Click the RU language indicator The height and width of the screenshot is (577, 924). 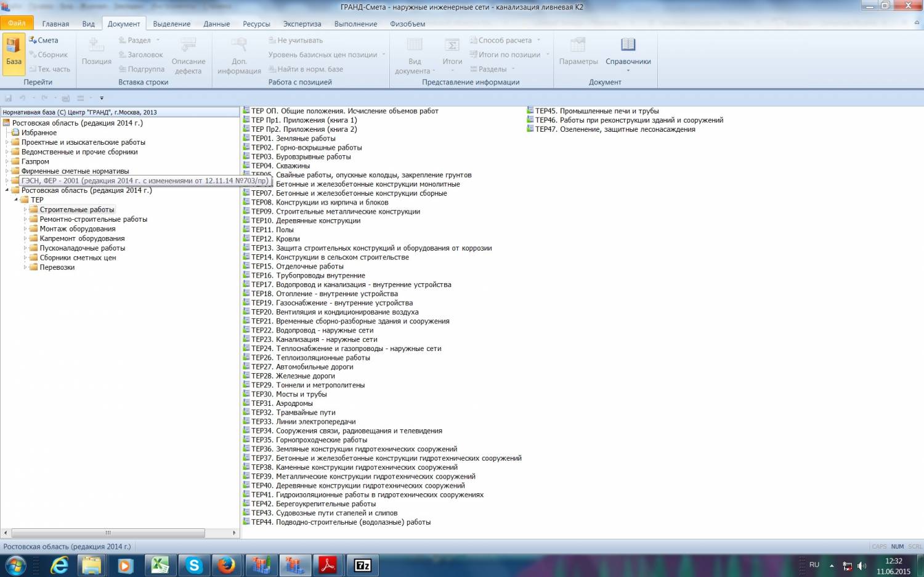814,565
